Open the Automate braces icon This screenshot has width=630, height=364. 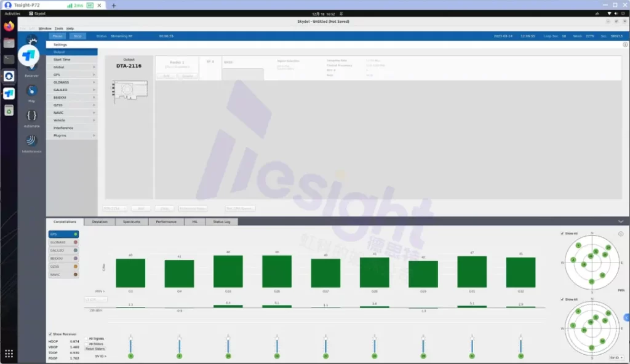click(x=31, y=116)
